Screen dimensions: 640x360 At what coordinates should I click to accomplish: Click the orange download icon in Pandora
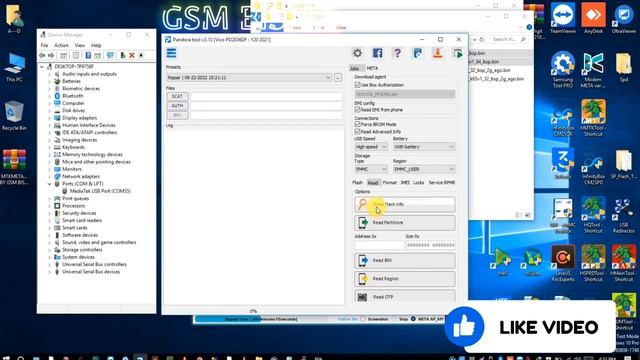pos(438,53)
